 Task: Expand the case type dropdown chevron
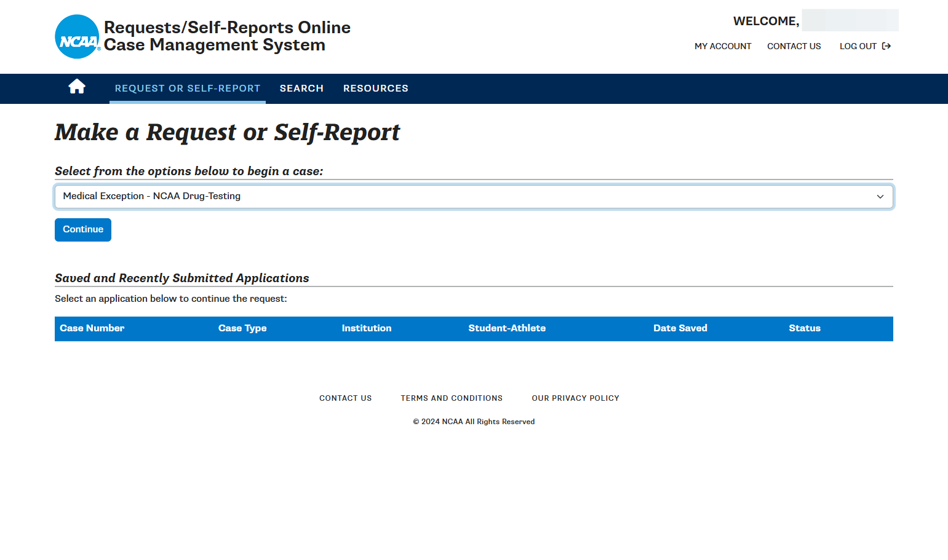(880, 197)
